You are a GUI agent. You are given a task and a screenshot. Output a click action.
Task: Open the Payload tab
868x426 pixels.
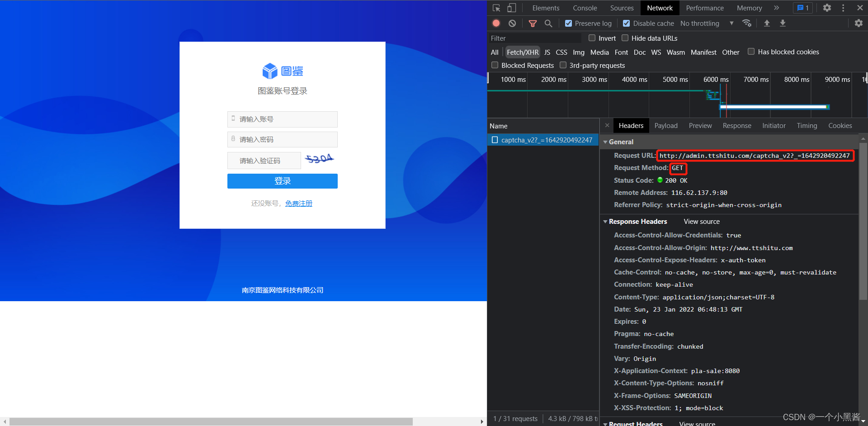[x=665, y=125]
